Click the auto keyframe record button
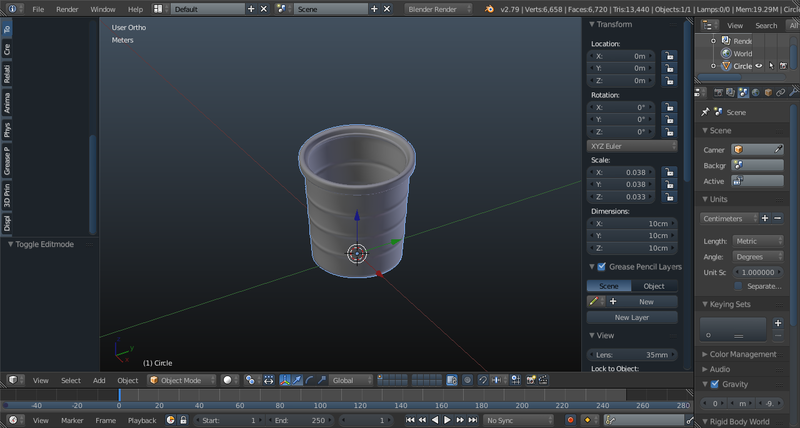The image size is (800, 428). pos(570,420)
